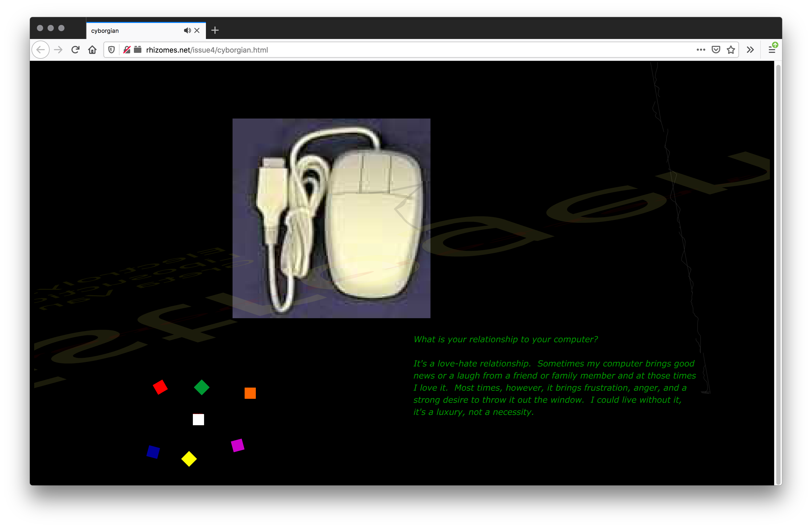Open page actions three-dot menu

700,50
